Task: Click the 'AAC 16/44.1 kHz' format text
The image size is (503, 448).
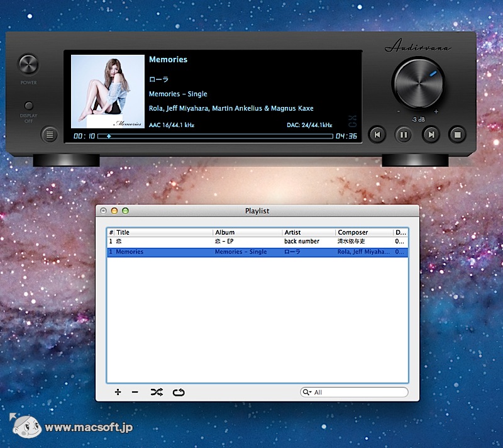Action: click(x=172, y=125)
